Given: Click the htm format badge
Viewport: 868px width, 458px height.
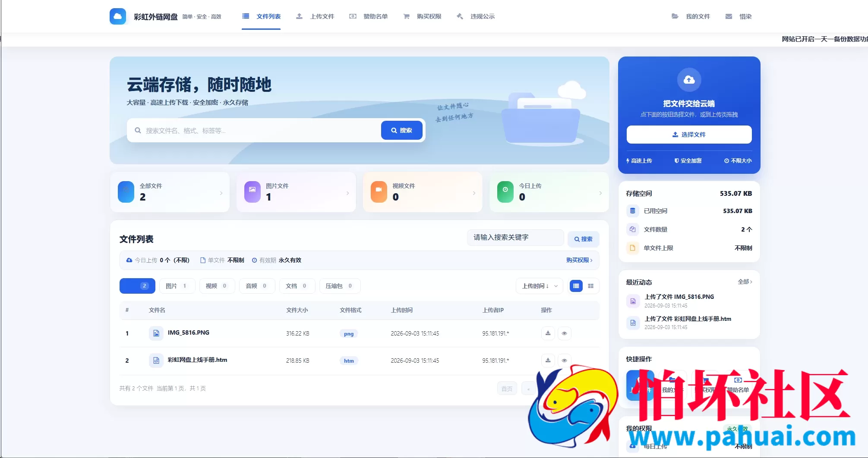Looking at the screenshot, I should pyautogui.click(x=349, y=361).
